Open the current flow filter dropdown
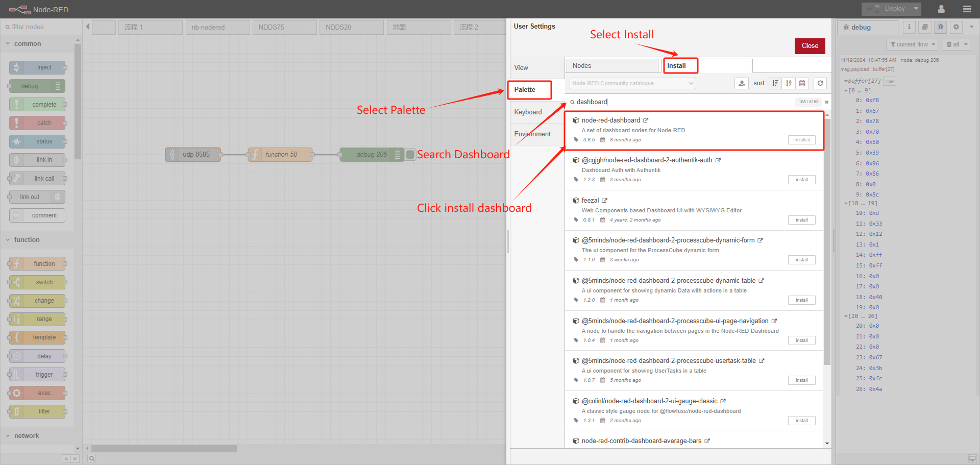The height and width of the screenshot is (465, 980). (912, 44)
